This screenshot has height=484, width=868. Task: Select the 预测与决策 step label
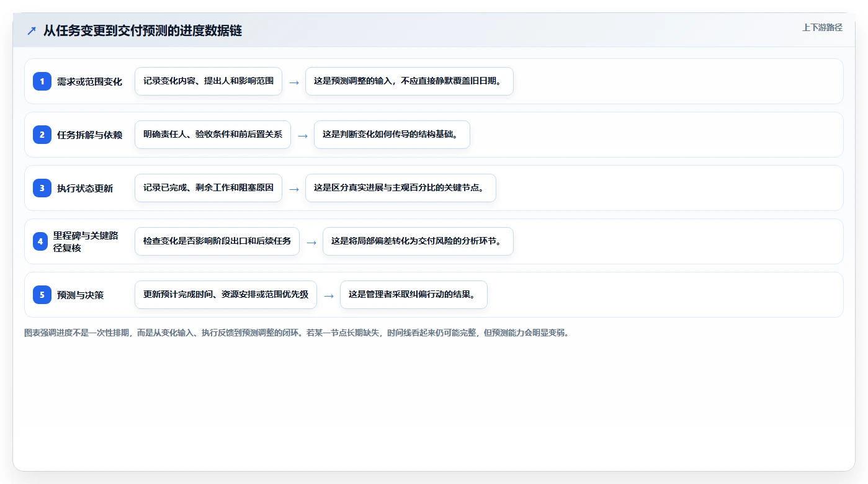coord(80,295)
